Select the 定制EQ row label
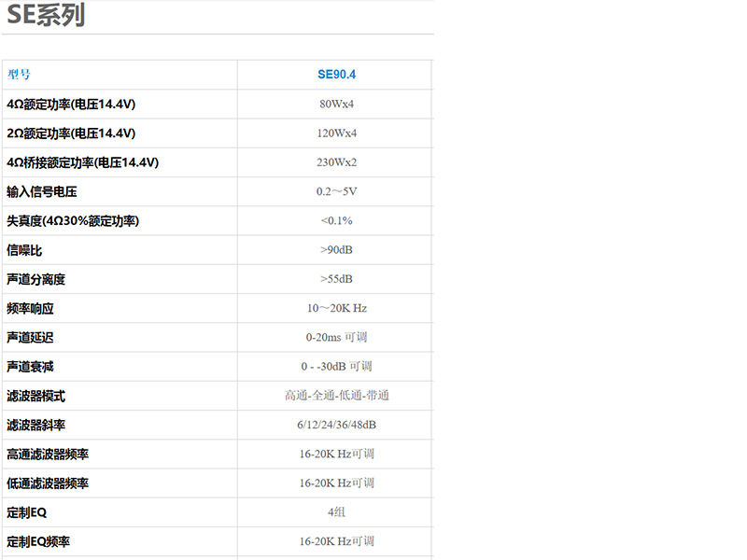The height and width of the screenshot is (560, 747). (26, 512)
